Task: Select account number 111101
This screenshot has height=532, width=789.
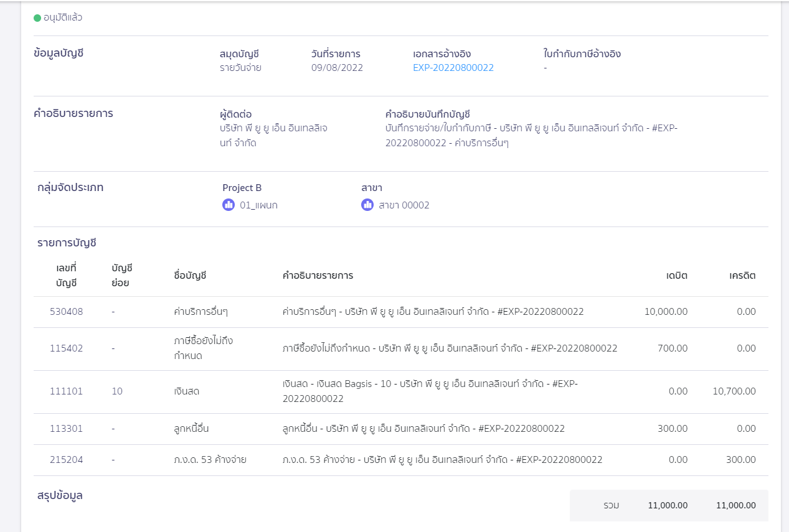Action: click(66, 391)
